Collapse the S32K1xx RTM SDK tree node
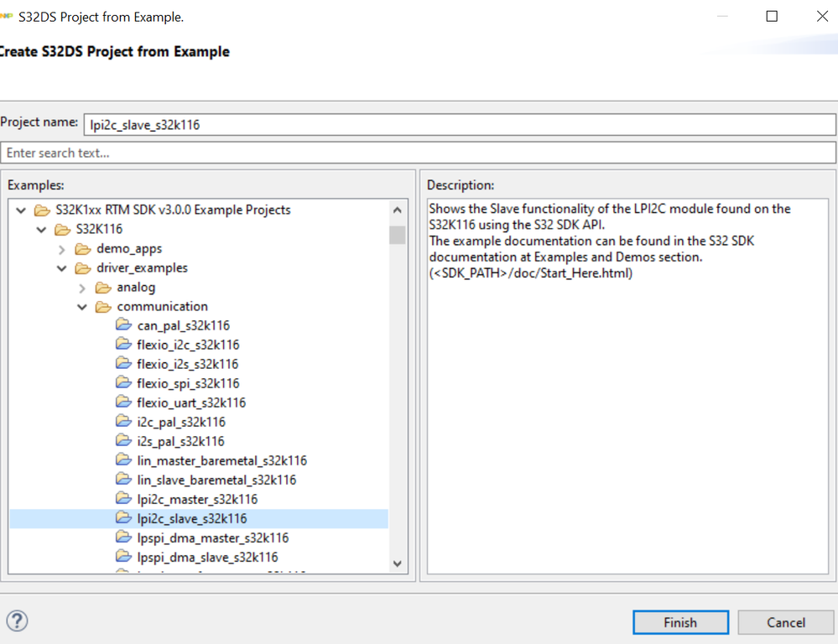 21,210
